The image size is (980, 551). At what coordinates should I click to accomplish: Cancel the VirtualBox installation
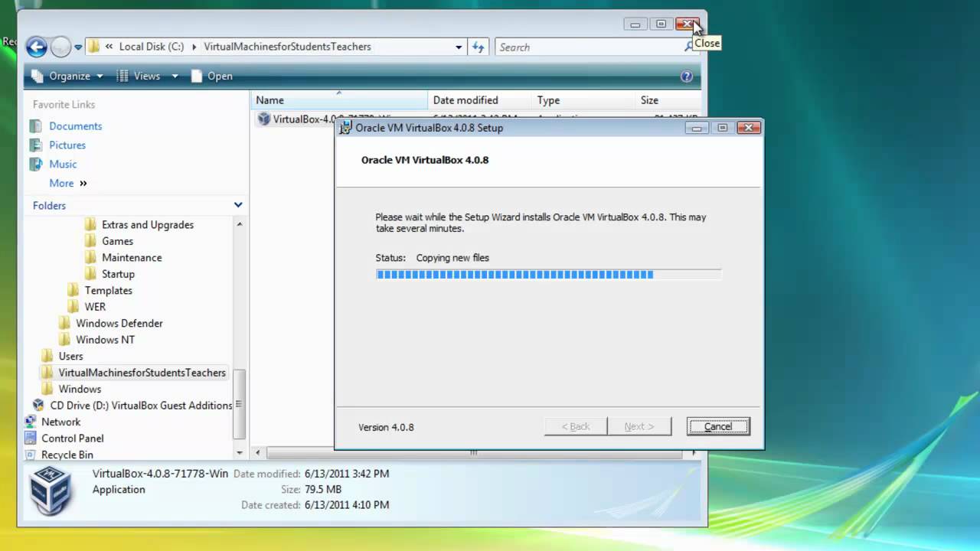[718, 426]
